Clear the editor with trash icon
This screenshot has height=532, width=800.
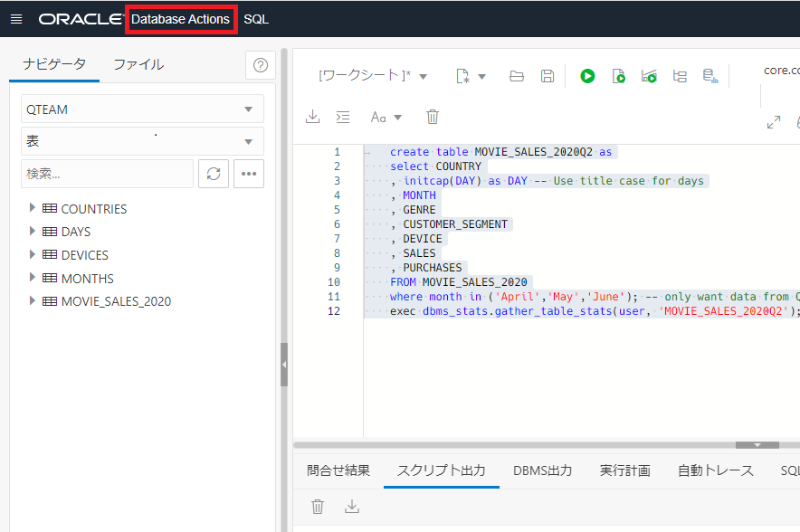(433, 117)
